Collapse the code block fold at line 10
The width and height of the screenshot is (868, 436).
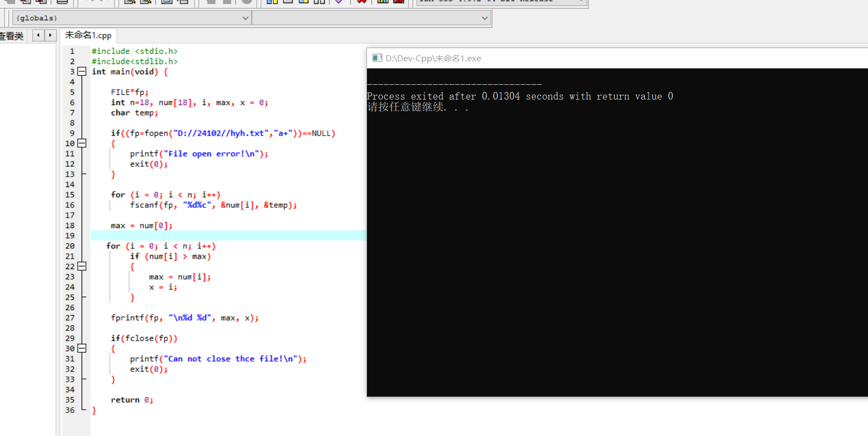[x=82, y=143]
